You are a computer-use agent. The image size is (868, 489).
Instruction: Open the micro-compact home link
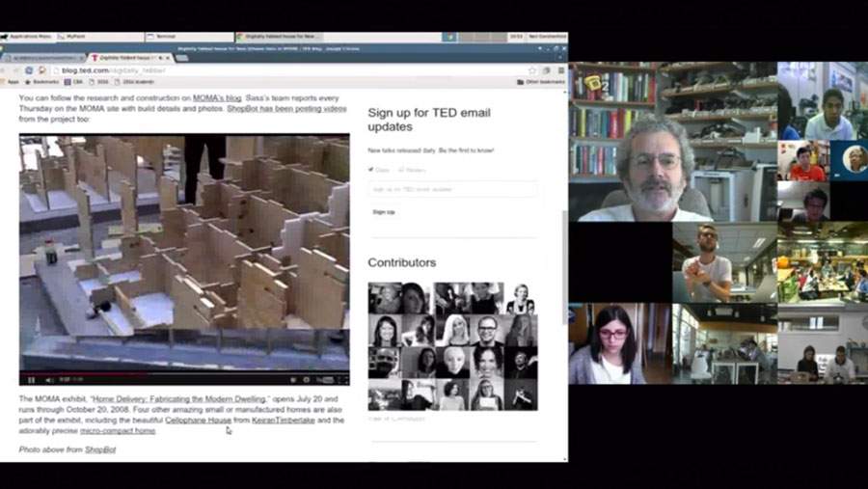(x=118, y=431)
